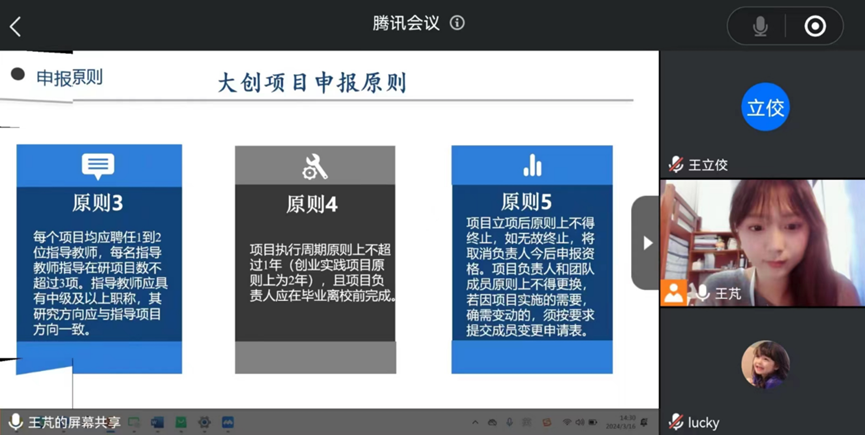
Task: Click the round record button at top-right
Action: pos(815,26)
